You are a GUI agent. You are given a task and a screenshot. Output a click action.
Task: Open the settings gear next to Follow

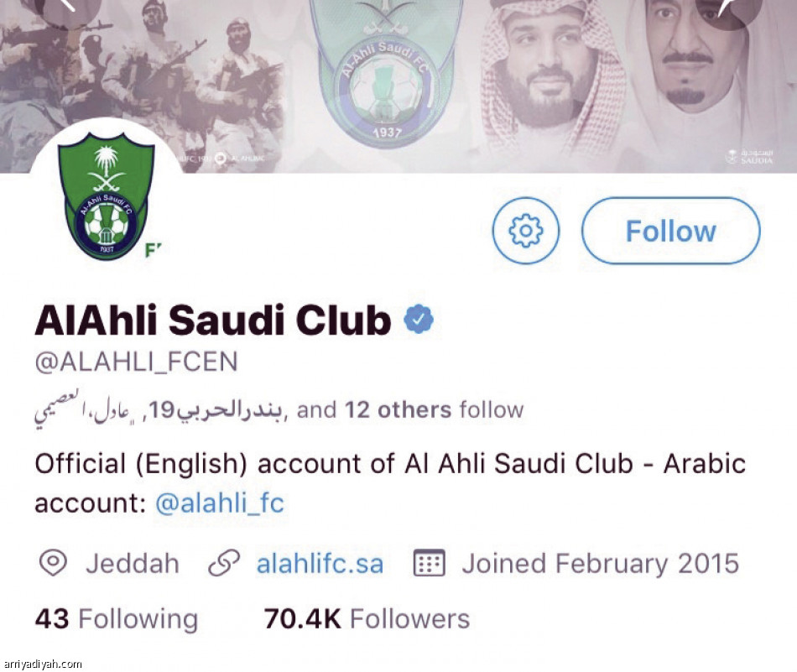pyautogui.click(x=525, y=231)
